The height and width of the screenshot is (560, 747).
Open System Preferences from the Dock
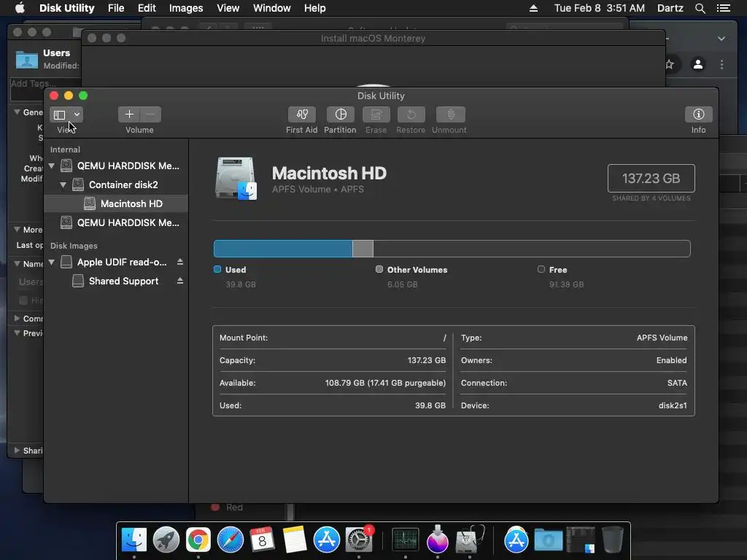pyautogui.click(x=358, y=540)
